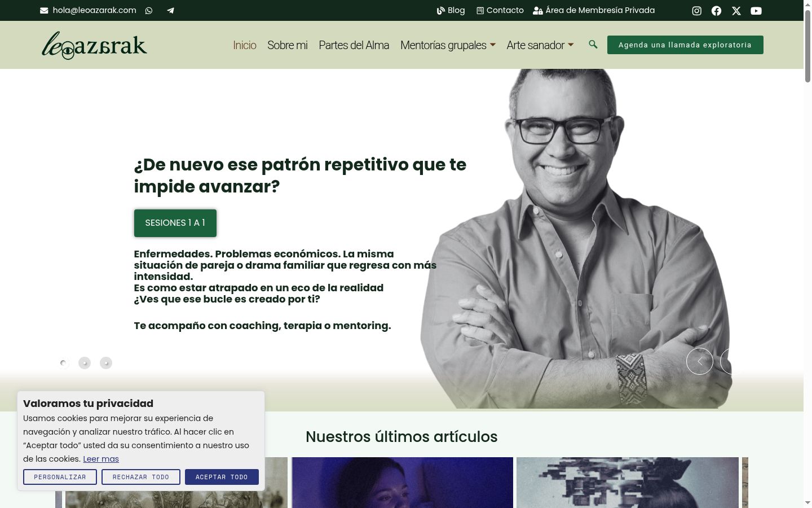Visit the Facebook page icon

[717, 11]
